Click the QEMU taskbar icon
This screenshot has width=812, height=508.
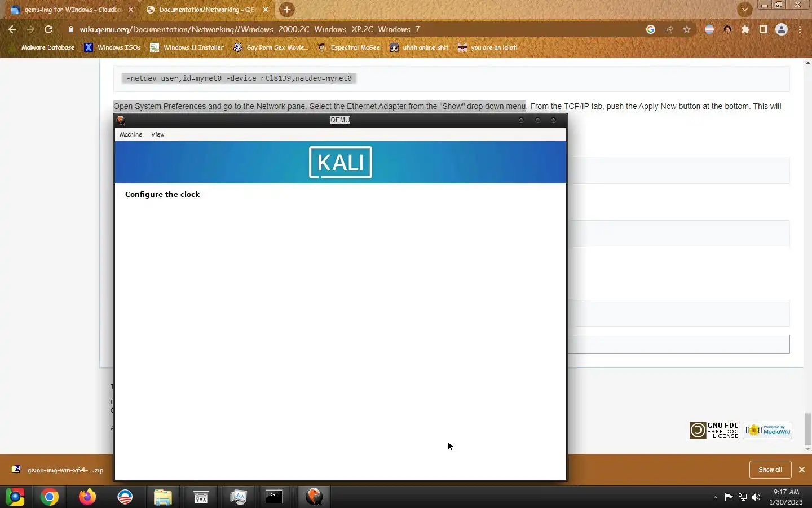tap(314, 497)
